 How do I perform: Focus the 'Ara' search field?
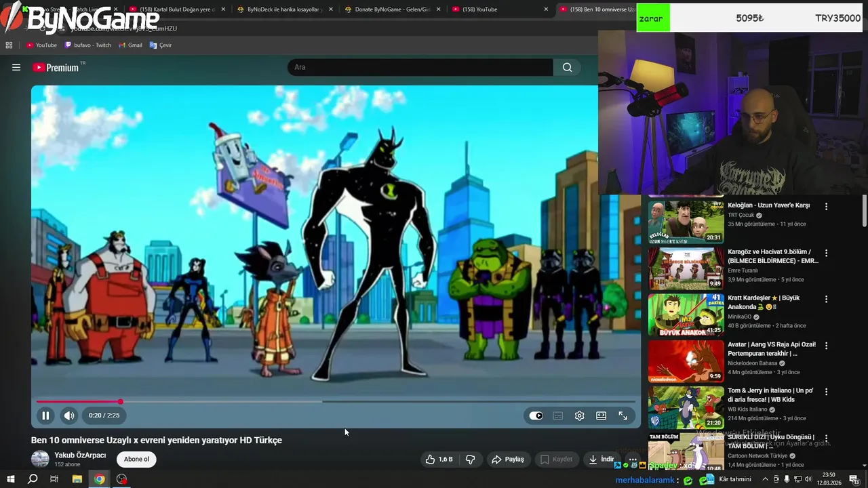click(420, 67)
